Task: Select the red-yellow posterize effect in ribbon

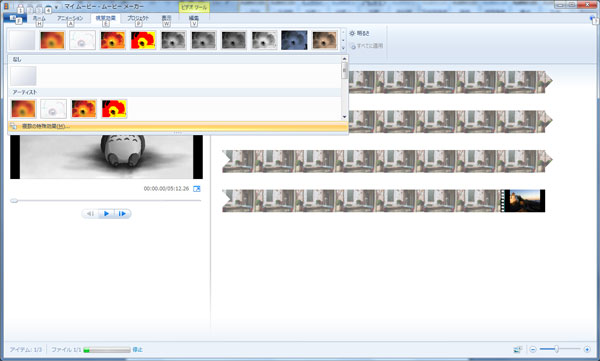Action: [x=143, y=40]
